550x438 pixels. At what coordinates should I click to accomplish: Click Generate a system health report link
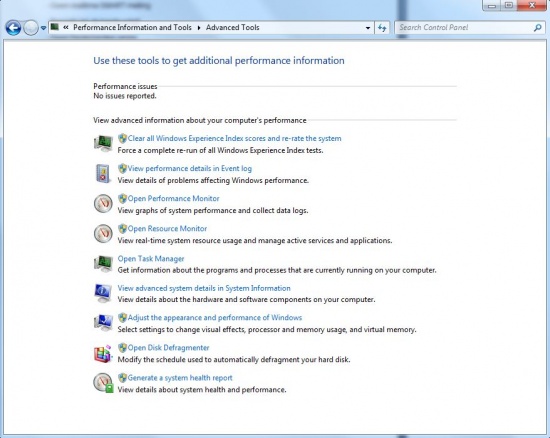coord(180,378)
